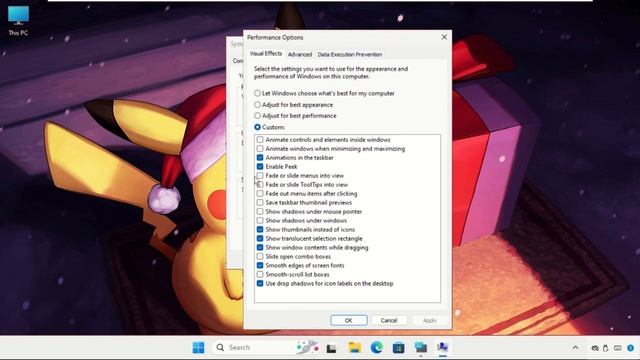Screen dimensions: 640x360
Task: Click the search highlights graphic in the search box
Action: pyautogui.click(x=307, y=347)
